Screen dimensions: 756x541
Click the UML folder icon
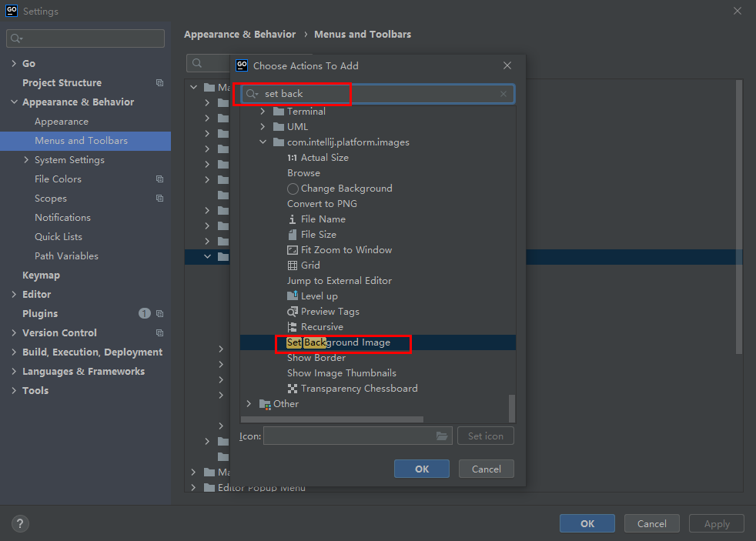(x=279, y=127)
